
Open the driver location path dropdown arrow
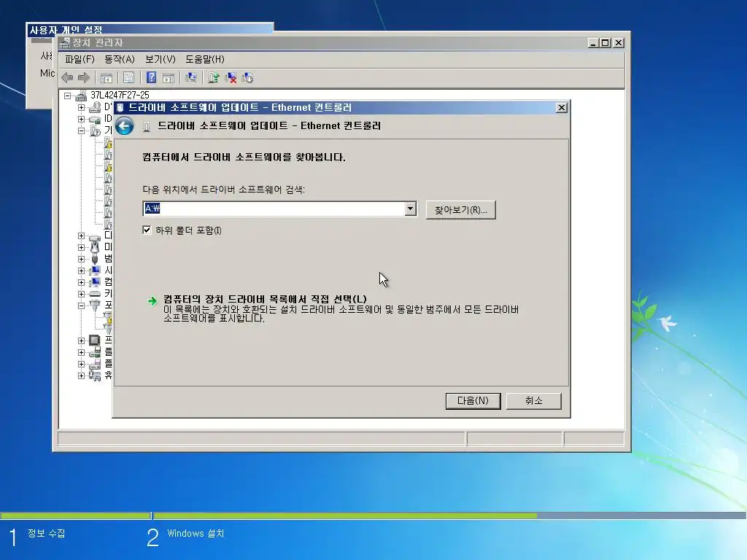coord(410,209)
